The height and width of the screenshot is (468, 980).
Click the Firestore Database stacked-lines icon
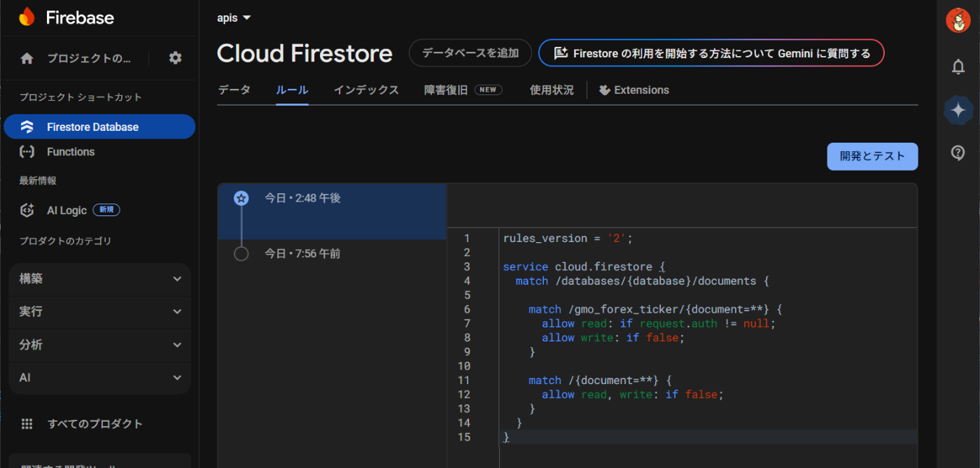point(27,127)
